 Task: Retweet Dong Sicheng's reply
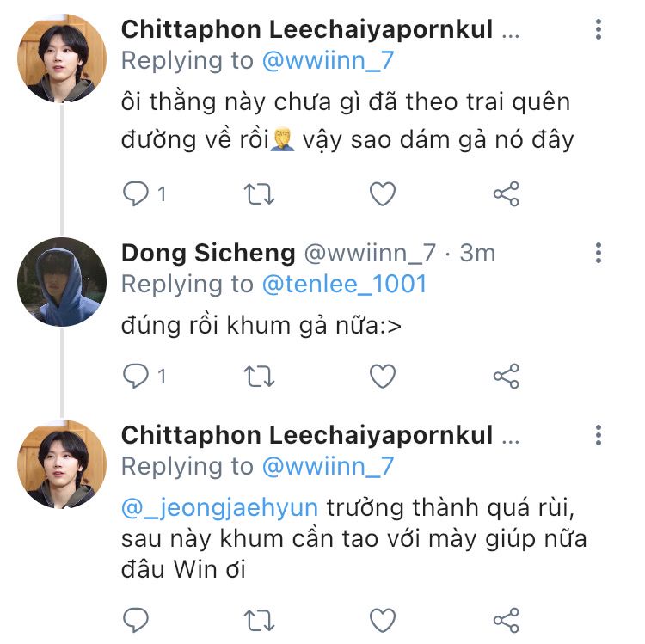pyautogui.click(x=259, y=377)
